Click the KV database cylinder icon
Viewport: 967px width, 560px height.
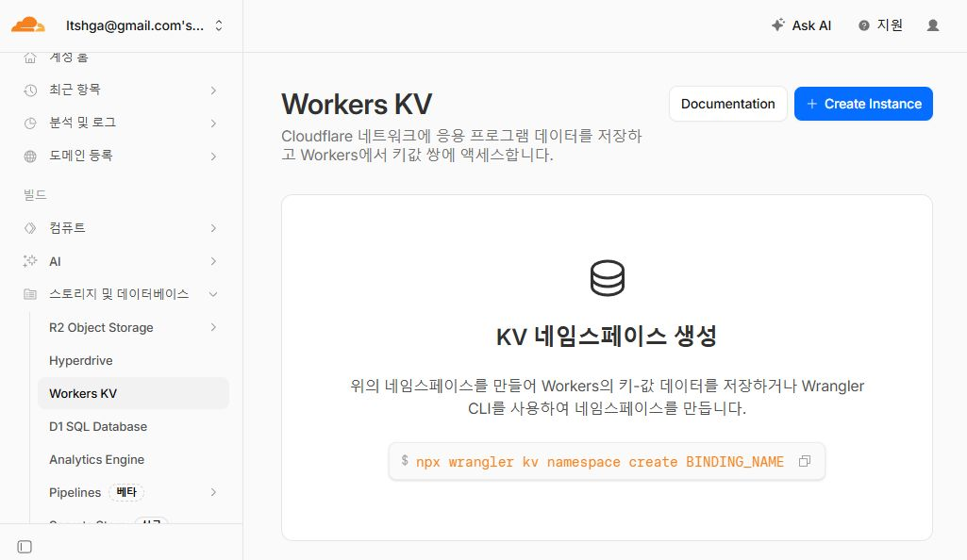click(x=608, y=278)
